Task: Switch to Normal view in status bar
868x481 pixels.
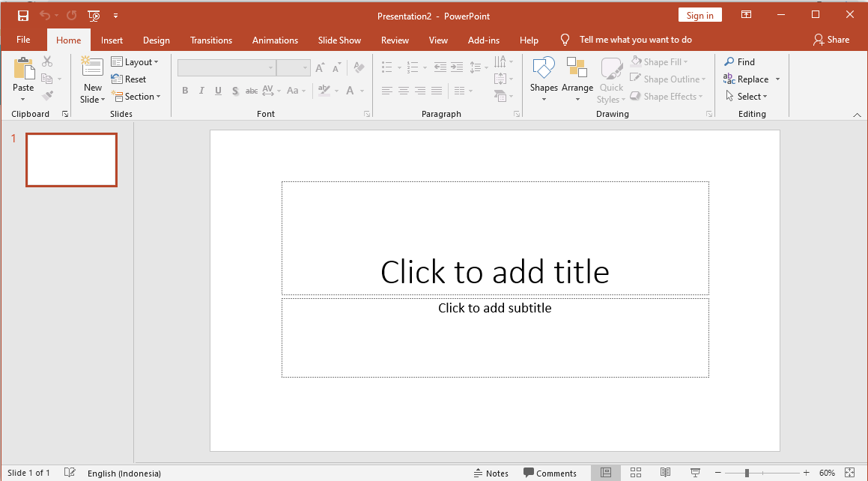Action: click(x=606, y=473)
